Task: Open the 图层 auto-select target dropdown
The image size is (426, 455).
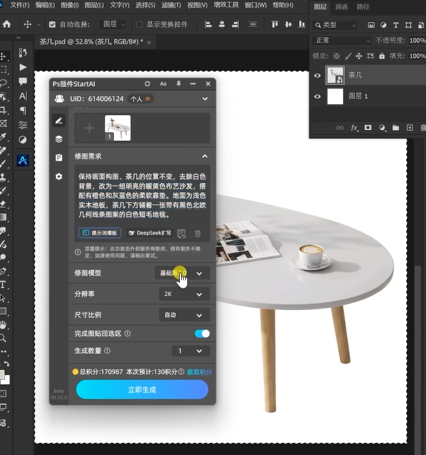Action: pyautogui.click(x=113, y=24)
